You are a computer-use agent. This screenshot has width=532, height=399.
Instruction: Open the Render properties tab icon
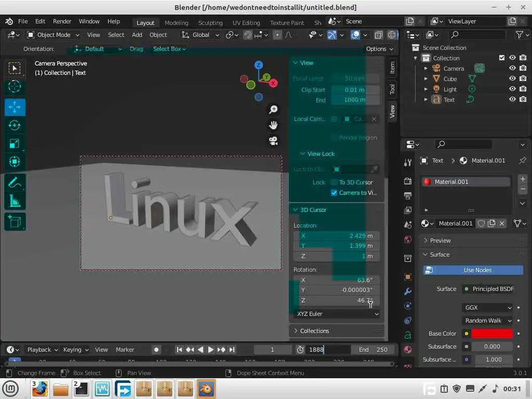pyautogui.click(x=408, y=181)
